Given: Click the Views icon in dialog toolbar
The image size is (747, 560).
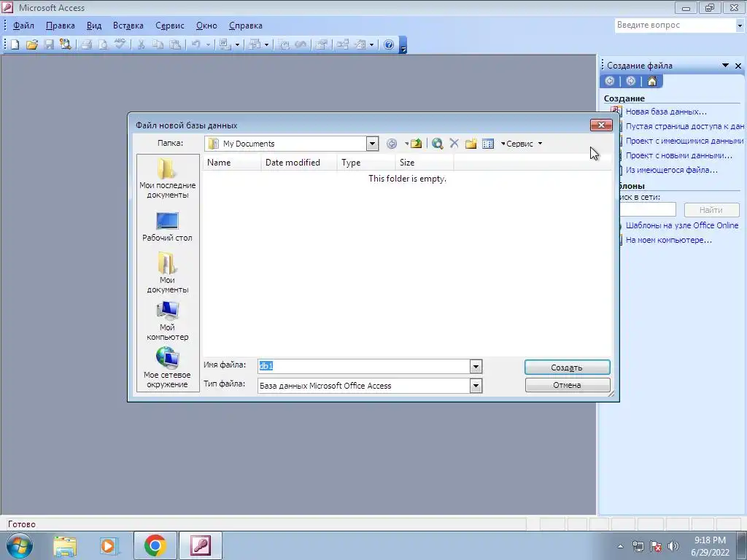Looking at the screenshot, I should click(488, 144).
